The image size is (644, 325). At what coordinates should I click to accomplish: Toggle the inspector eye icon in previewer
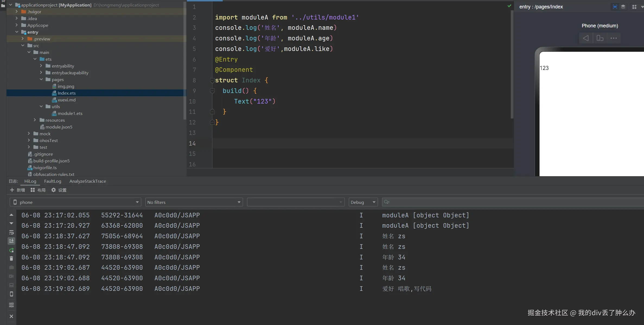615,7
